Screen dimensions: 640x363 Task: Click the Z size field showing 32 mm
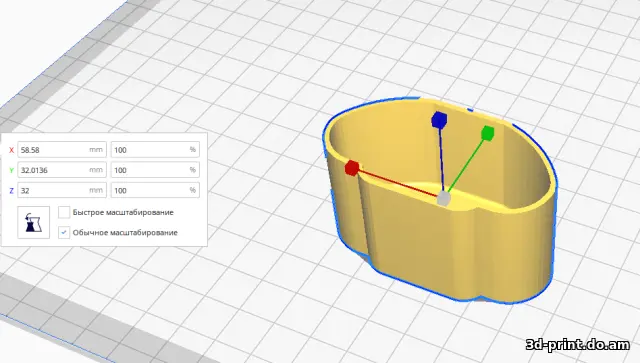[x=62, y=190]
